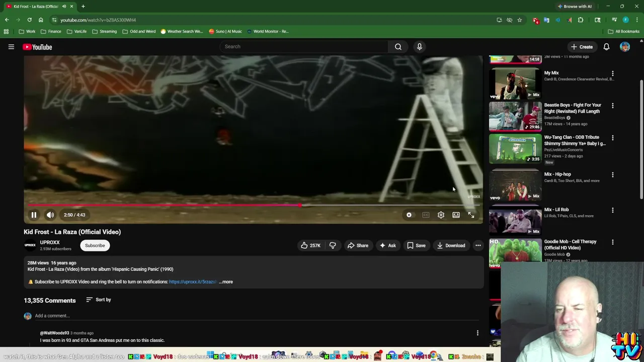This screenshot has height=362, width=644.
Task: Open the comments Sort by menu
Action: click(99, 300)
